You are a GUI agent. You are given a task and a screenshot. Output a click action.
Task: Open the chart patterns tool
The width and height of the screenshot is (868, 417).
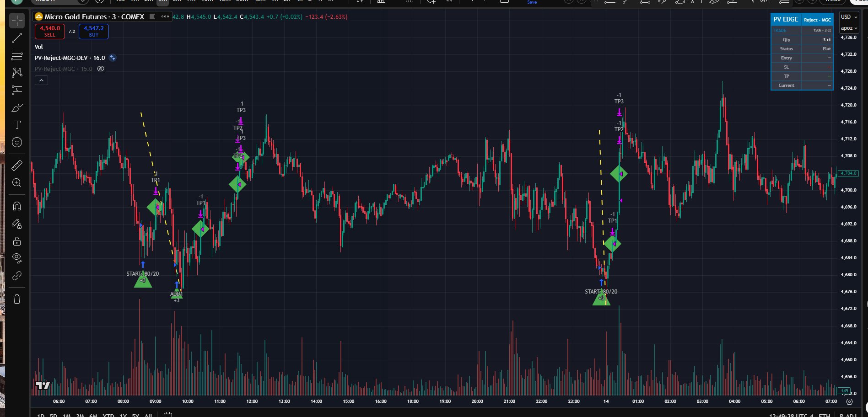coord(17,73)
